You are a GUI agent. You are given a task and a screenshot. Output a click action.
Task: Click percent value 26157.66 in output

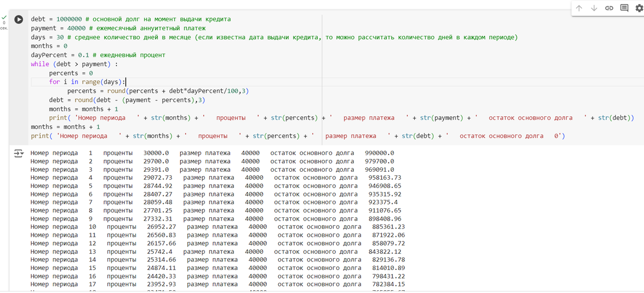[162, 244]
